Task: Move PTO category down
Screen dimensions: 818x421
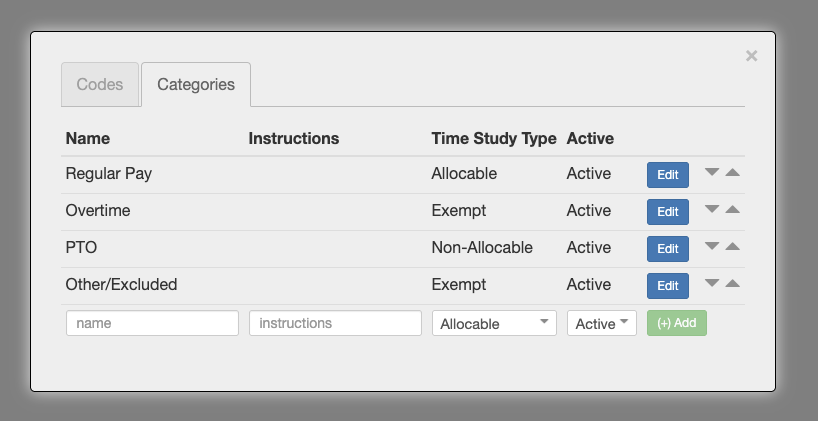Action: pos(712,246)
